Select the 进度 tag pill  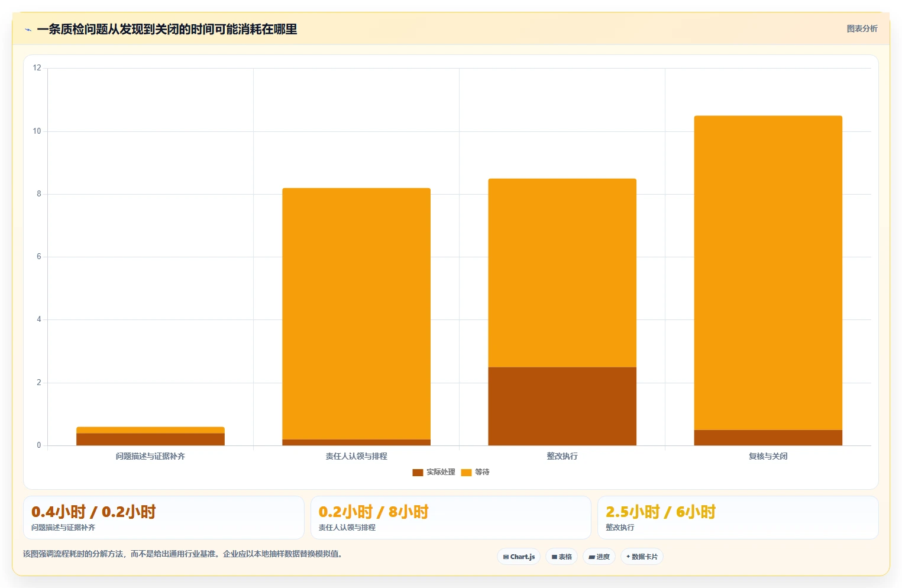tap(599, 557)
